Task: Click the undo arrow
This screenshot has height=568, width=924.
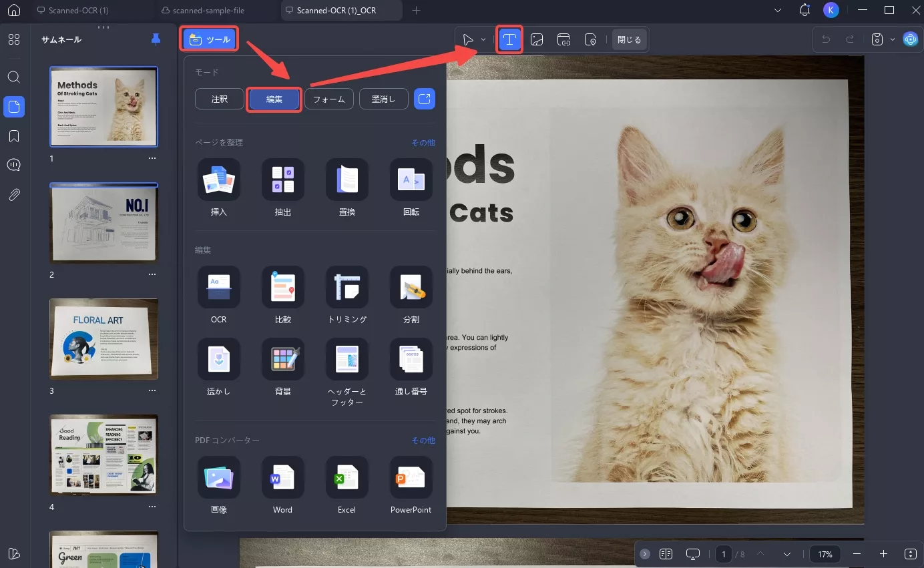Action: tap(826, 40)
